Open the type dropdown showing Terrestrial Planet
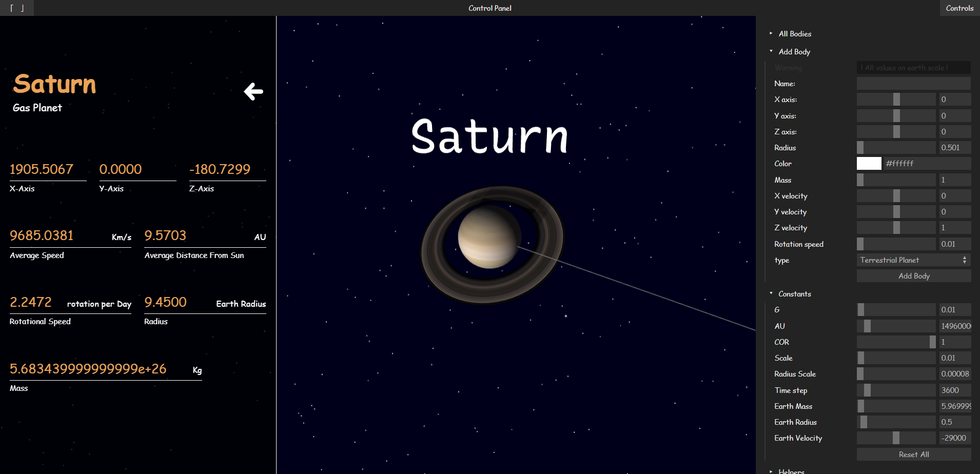The height and width of the screenshot is (474, 980). [x=914, y=260]
